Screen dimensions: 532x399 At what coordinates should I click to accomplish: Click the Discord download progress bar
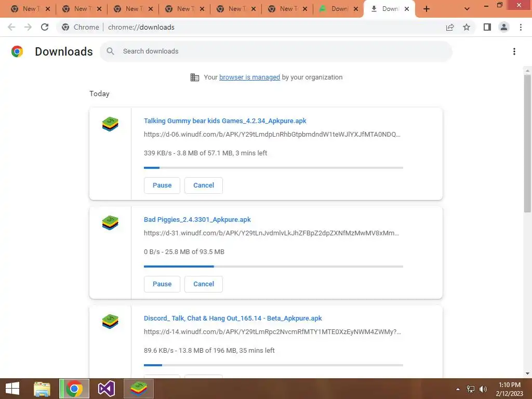[273, 365]
